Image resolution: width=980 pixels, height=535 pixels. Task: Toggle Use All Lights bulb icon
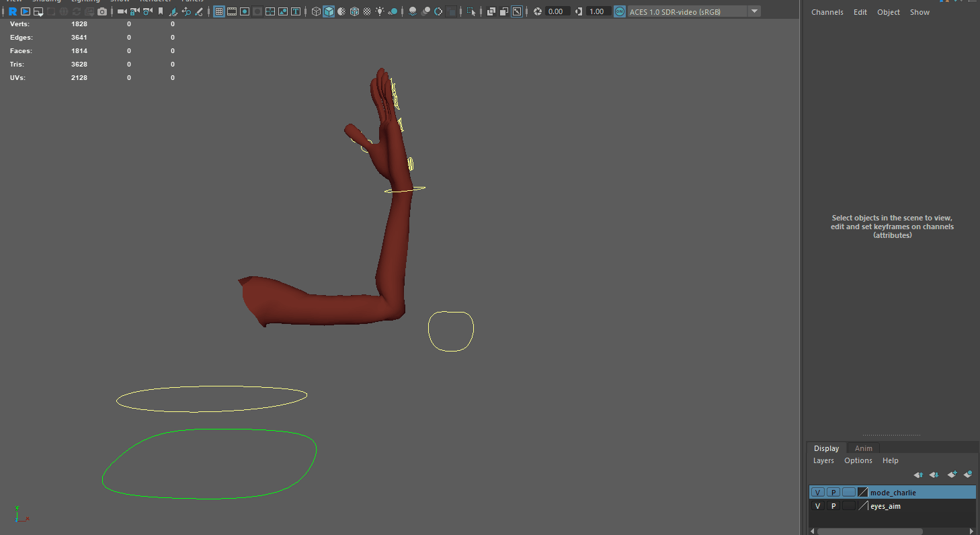(x=380, y=11)
